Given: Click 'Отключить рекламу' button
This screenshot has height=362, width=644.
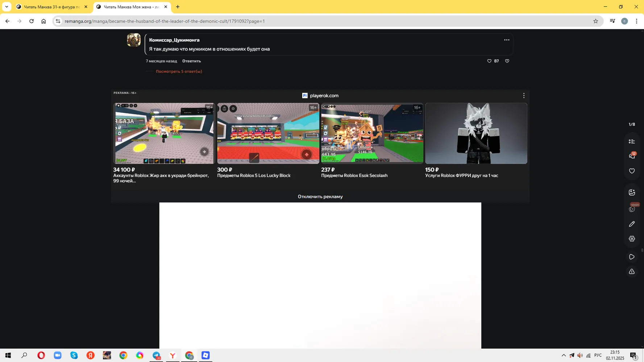Looking at the screenshot, I should (x=320, y=197).
